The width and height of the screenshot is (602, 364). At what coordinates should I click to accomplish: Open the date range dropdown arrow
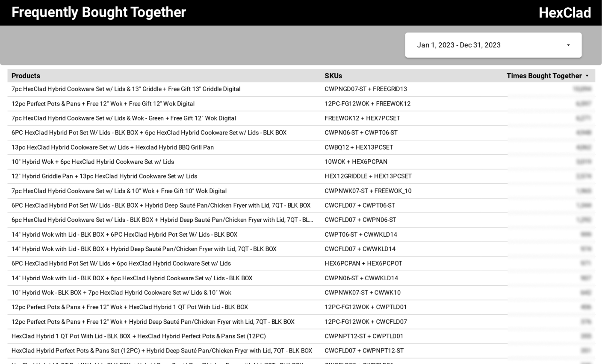568,45
